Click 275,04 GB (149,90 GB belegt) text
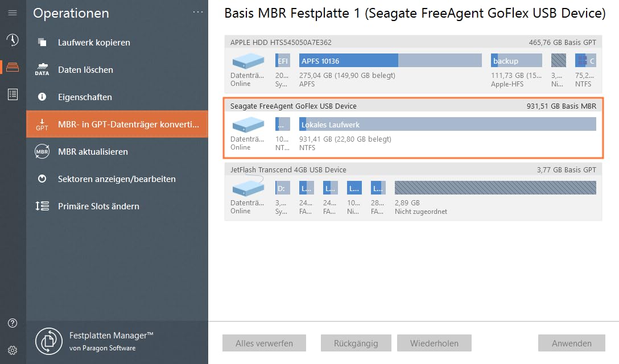The width and height of the screenshot is (619, 364). 347,75
